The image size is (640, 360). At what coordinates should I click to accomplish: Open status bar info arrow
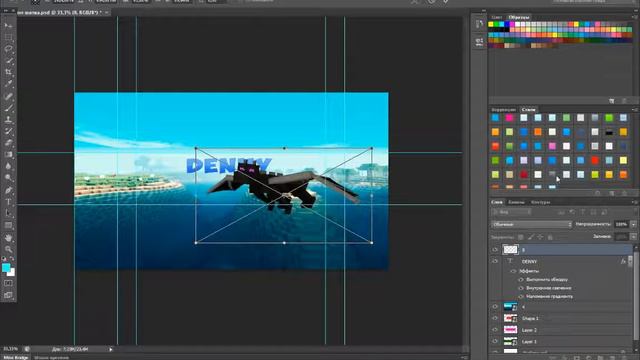[111, 349]
